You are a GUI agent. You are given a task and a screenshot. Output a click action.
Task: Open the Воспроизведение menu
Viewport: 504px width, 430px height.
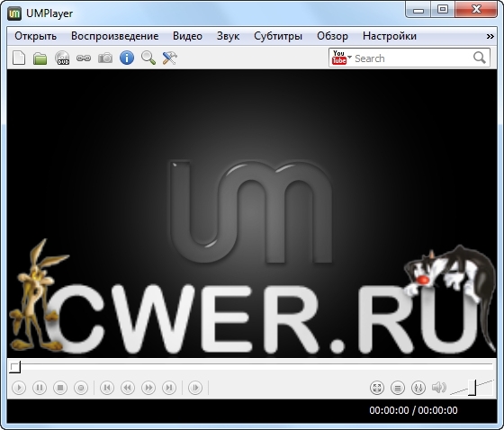tap(115, 36)
